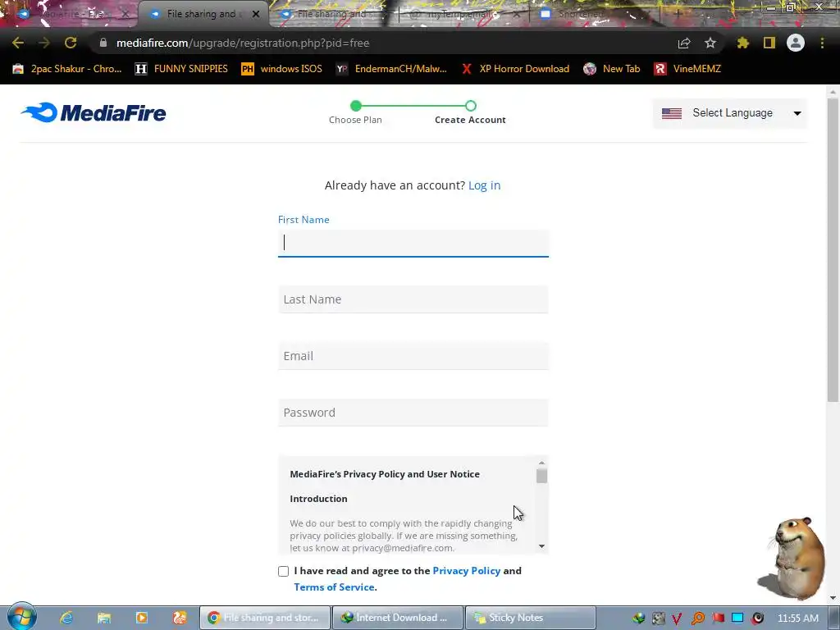Click the network monitor tray icon
This screenshot has width=840, height=630.
[737, 618]
